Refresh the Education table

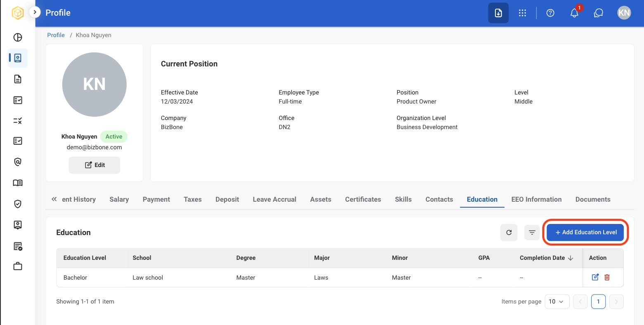[509, 232]
